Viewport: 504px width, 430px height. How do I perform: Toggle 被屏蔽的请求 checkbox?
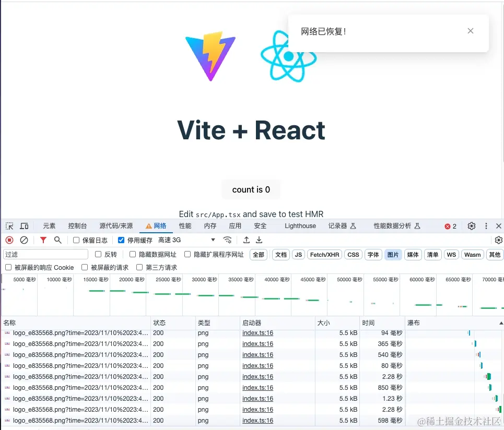85,267
